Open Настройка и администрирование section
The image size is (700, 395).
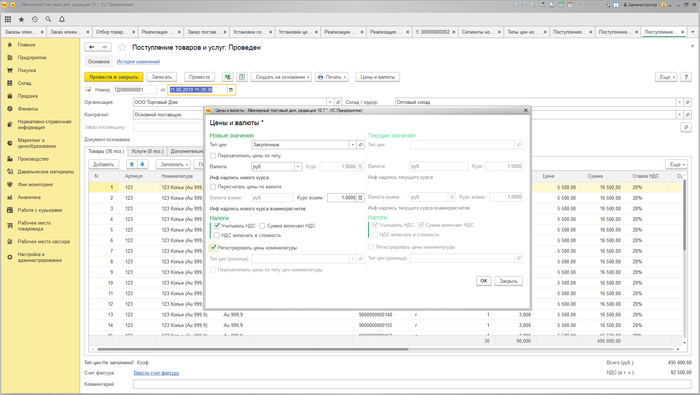[40, 257]
